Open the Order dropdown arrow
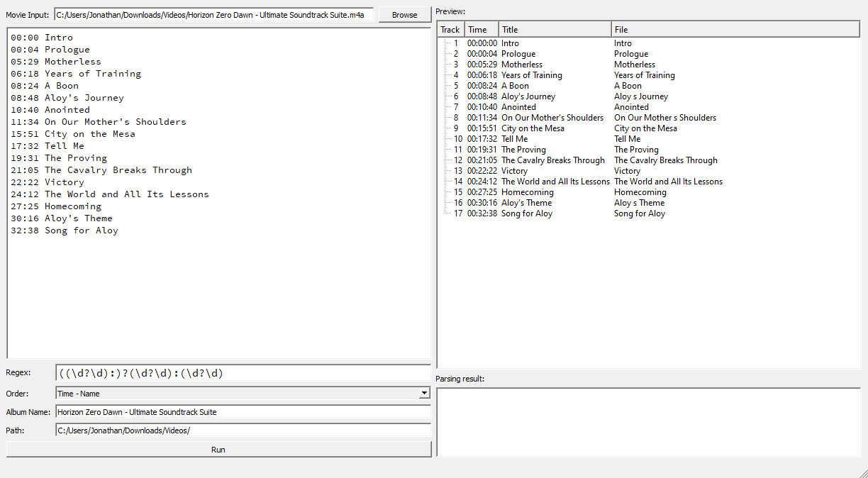The height and width of the screenshot is (478, 868). coord(424,393)
